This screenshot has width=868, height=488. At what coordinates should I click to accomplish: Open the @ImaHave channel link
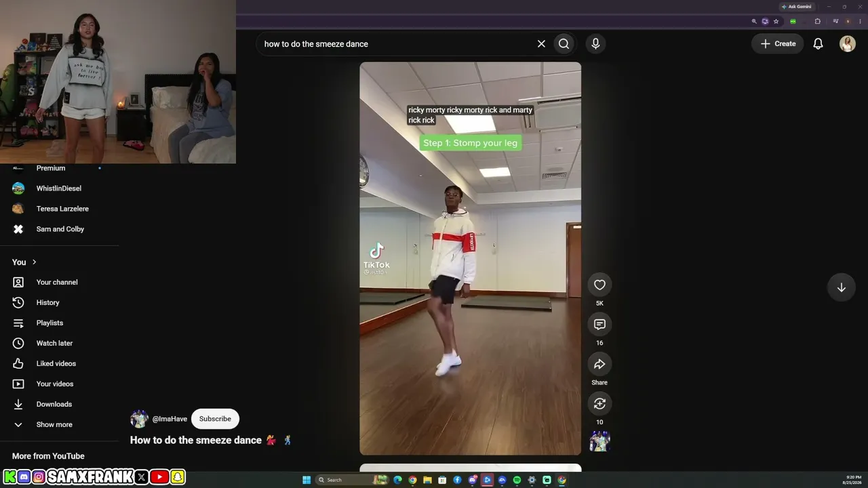click(170, 419)
